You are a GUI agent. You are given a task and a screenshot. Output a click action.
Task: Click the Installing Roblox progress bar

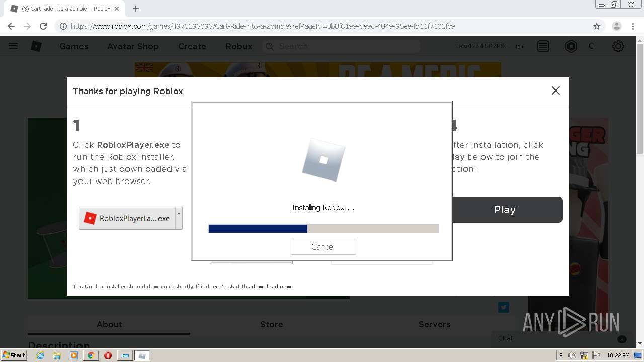323,229
